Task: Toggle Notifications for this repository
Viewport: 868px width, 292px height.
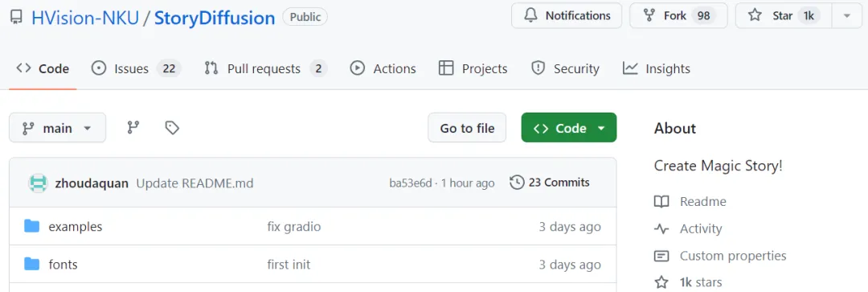Action: (567, 15)
